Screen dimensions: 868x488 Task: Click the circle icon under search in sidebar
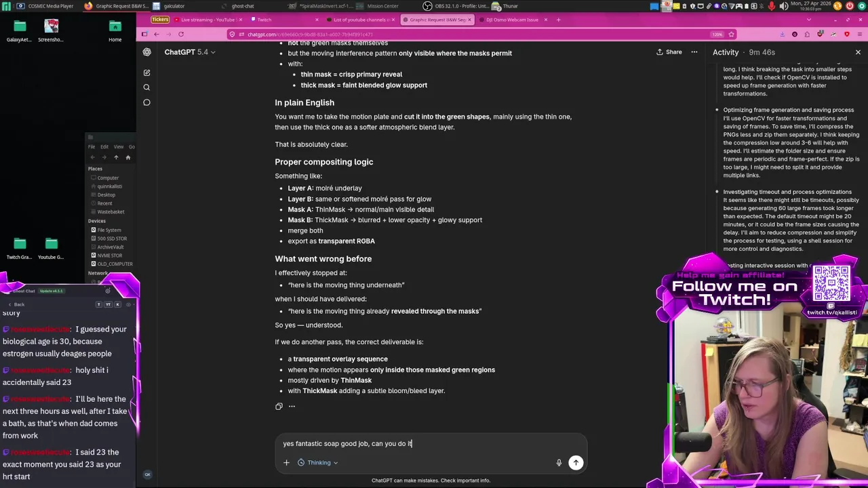[146, 102]
